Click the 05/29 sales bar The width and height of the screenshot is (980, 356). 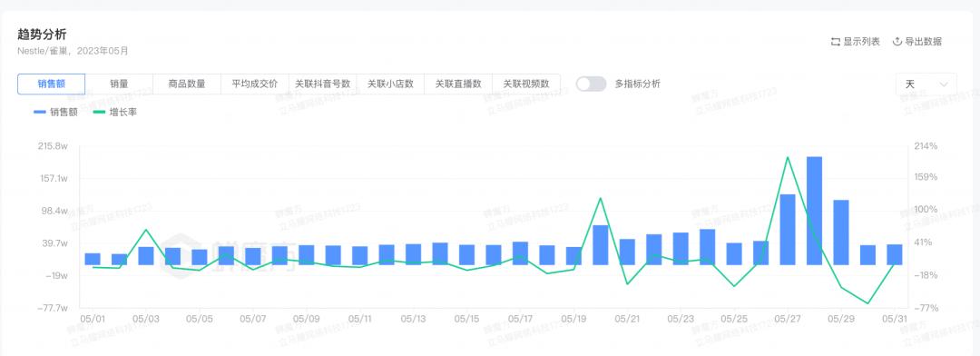coord(841,232)
